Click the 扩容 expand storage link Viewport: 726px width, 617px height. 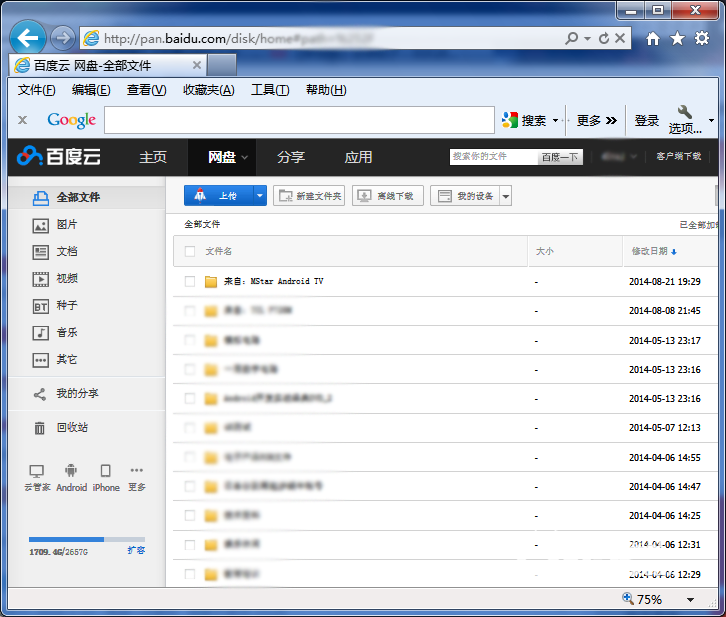(136, 550)
